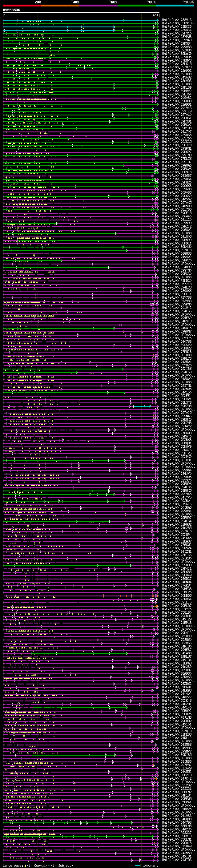197x868 pixels.
Task: Click UniRef100_Q9LJ64 hit name
Action: 177,94
